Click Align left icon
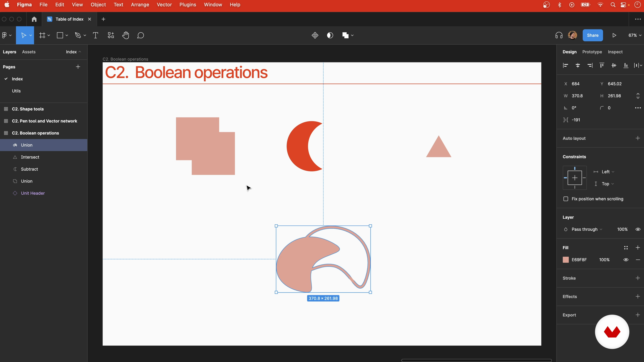Image resolution: width=644 pixels, height=362 pixels. coord(566,66)
